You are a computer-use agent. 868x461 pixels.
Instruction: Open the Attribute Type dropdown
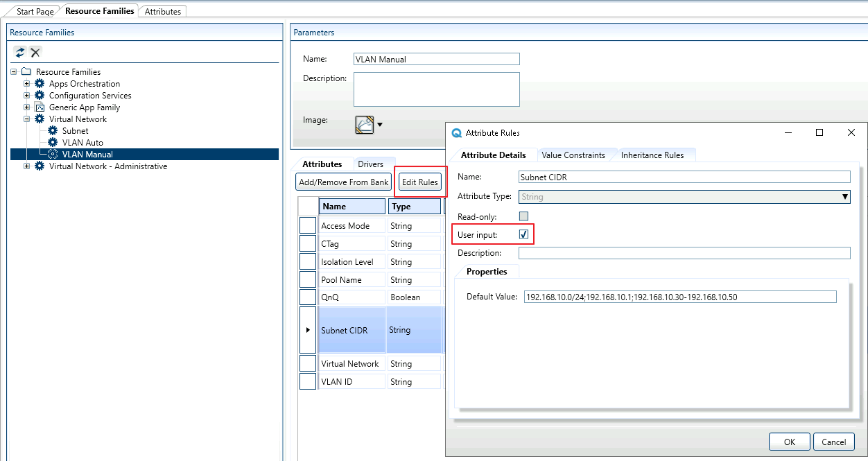pos(845,197)
